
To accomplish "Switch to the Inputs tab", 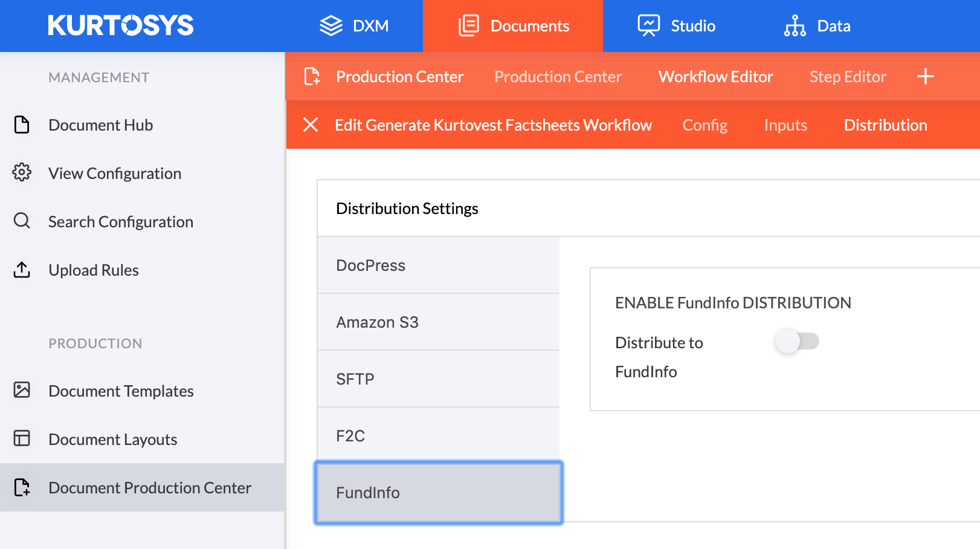I will click(785, 125).
